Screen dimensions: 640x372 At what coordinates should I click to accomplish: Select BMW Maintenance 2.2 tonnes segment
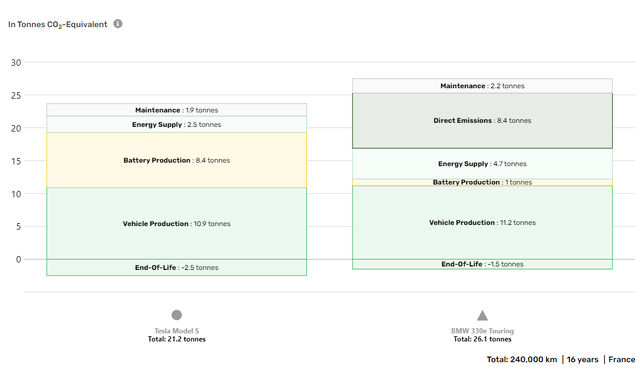482,86
